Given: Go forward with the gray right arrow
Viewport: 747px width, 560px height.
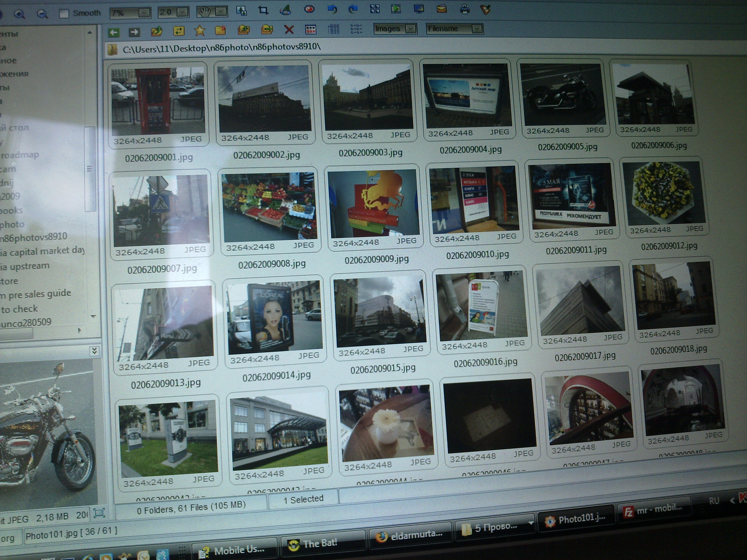Looking at the screenshot, I should (134, 32).
